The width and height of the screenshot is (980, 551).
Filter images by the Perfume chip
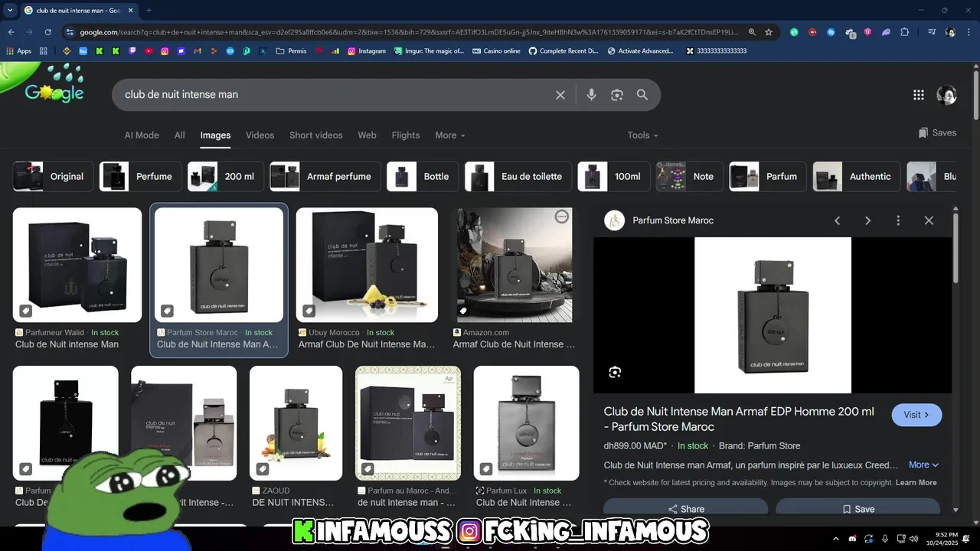coord(141,176)
